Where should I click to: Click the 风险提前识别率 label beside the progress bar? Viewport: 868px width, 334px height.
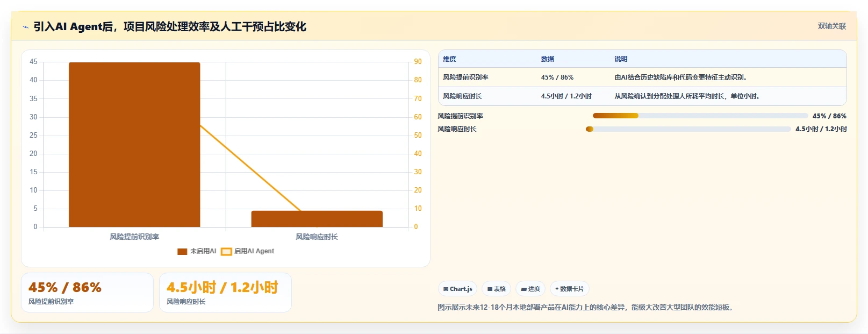[461, 116]
